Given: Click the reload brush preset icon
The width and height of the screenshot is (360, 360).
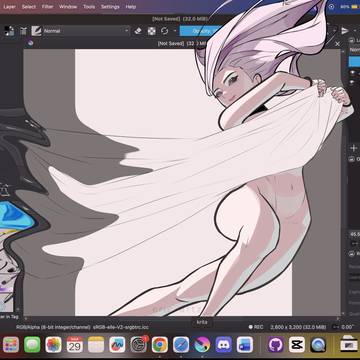Looking at the screenshot, I should pyautogui.click(x=165, y=31).
